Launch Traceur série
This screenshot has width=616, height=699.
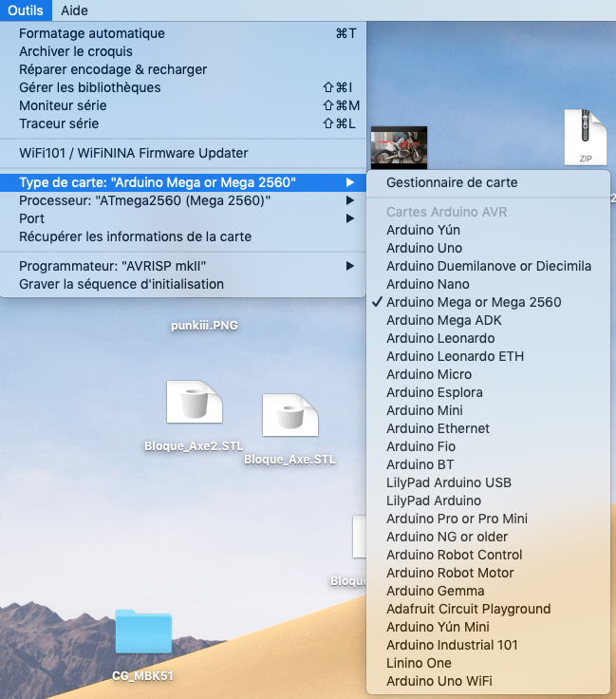[183, 123]
